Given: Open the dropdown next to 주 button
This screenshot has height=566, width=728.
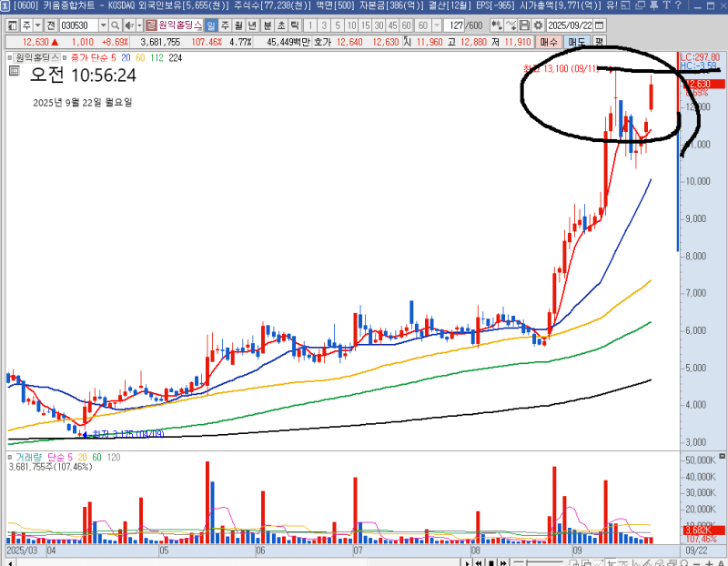Looking at the screenshot, I should coord(37,25).
